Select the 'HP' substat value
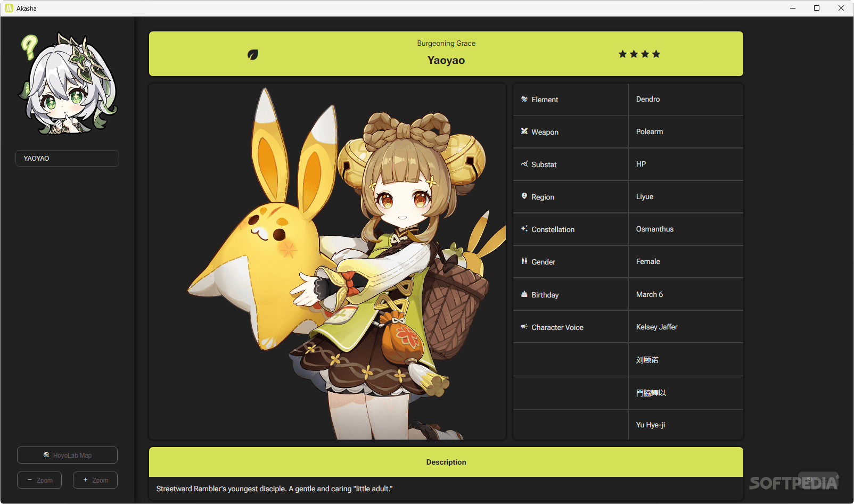Viewport: 854px width, 504px height. (641, 164)
